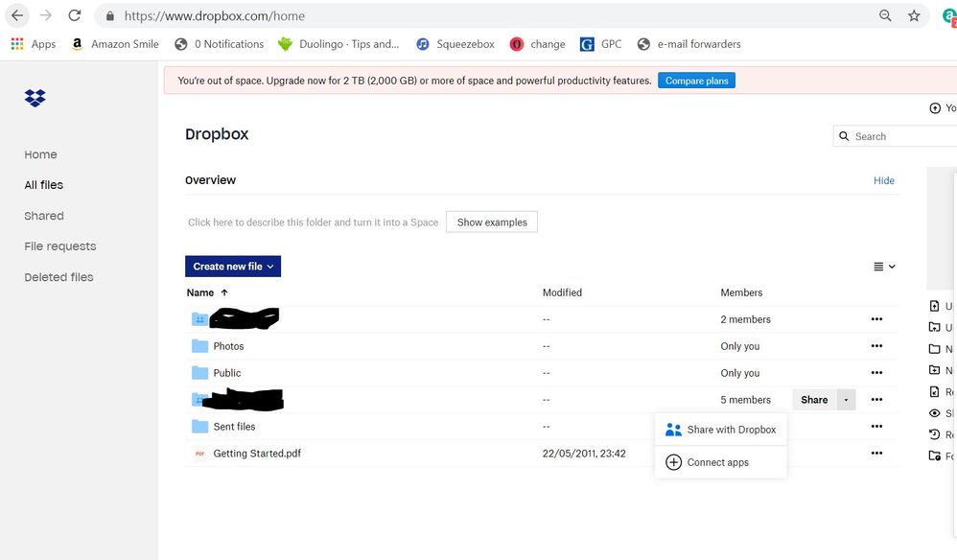Screen dimensions: 957x560
Task: Open the Amazon Smile bookmark
Action: coord(115,44)
